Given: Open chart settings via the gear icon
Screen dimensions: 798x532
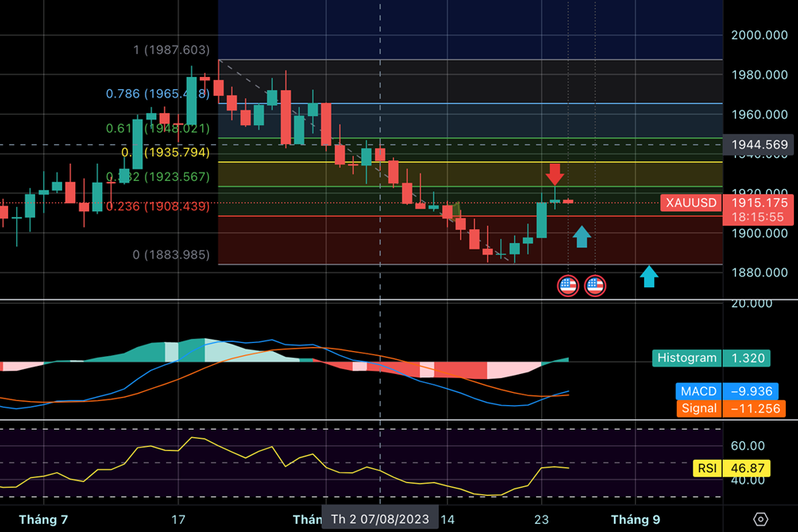Looking at the screenshot, I should pyautogui.click(x=760, y=520).
